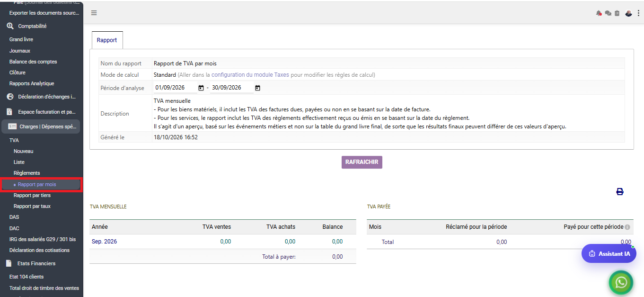Open Balance des comptes
This screenshot has width=644, height=297.
click(x=33, y=62)
